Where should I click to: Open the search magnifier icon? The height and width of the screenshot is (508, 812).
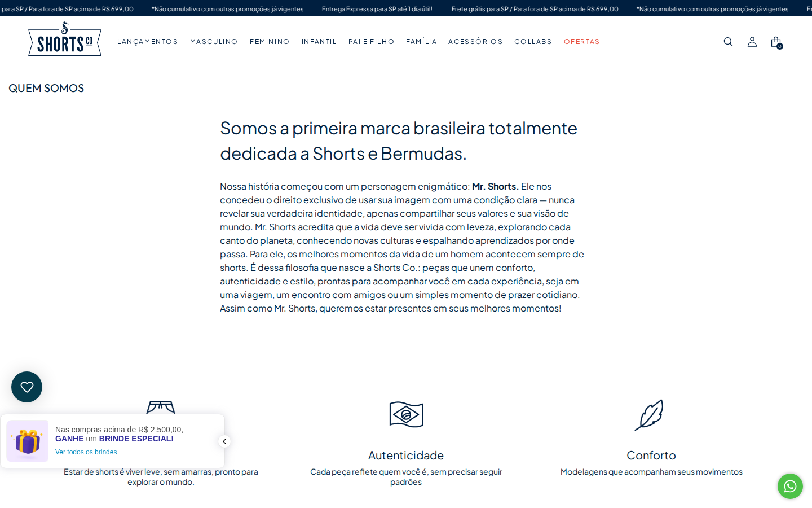(728, 42)
